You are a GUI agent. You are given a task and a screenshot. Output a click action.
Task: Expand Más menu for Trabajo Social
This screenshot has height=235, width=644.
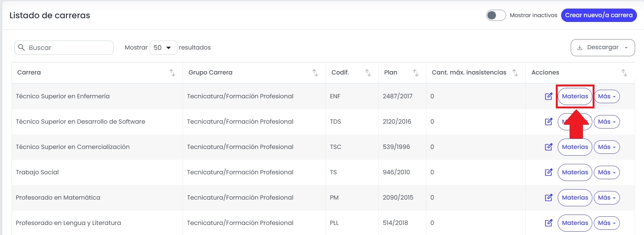tap(606, 172)
